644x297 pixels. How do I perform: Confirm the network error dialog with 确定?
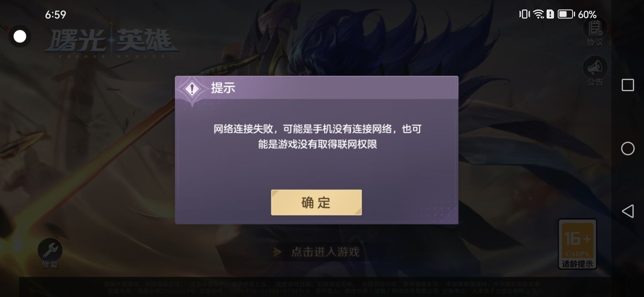coord(316,202)
